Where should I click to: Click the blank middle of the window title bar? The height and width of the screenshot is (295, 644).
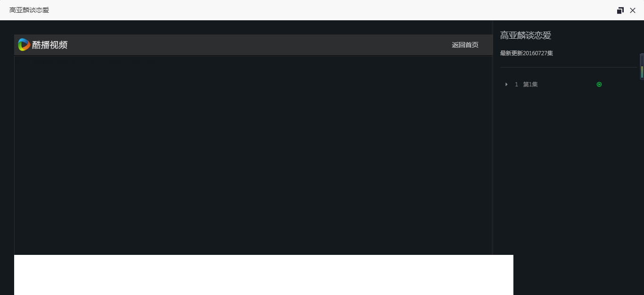tap(330, 10)
